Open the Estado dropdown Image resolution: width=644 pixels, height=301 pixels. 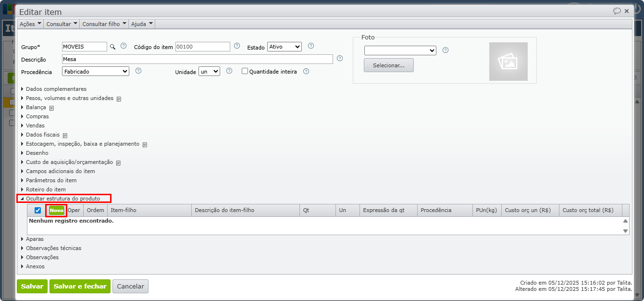[284, 47]
